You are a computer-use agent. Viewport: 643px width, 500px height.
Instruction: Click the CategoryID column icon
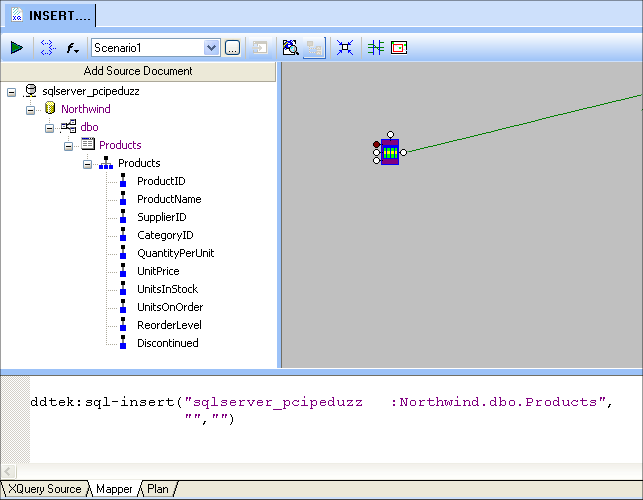(123, 234)
